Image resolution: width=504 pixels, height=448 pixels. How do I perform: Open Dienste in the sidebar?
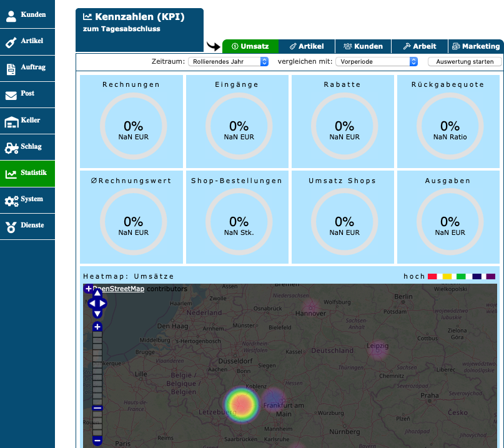(27, 226)
